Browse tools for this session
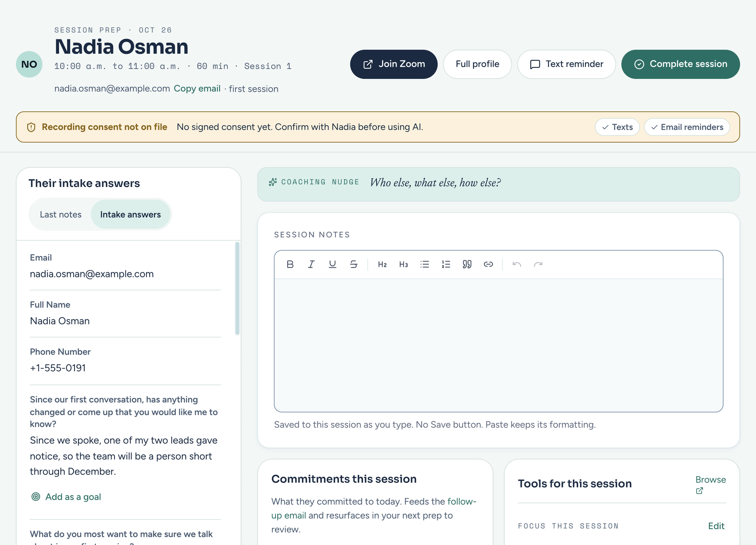This screenshot has height=545, width=756. (x=710, y=484)
